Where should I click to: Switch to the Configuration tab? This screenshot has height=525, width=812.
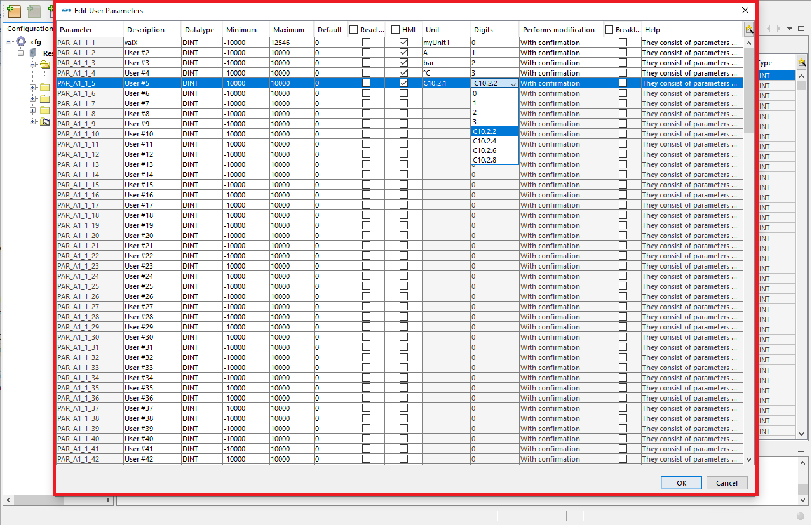(29, 28)
